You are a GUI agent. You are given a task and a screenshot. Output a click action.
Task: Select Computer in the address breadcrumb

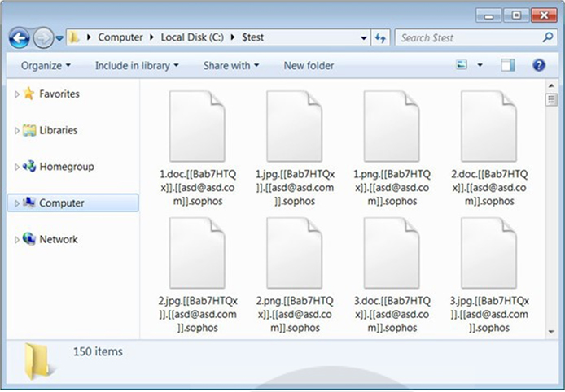(x=120, y=37)
